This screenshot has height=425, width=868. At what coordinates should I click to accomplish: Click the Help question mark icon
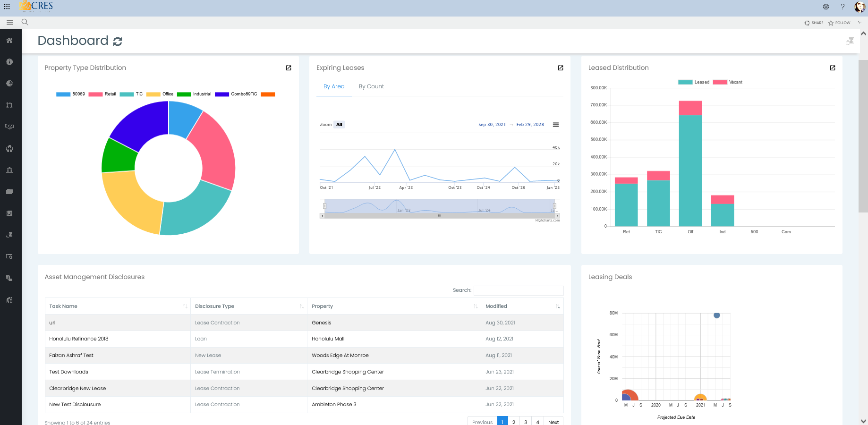click(x=843, y=7)
